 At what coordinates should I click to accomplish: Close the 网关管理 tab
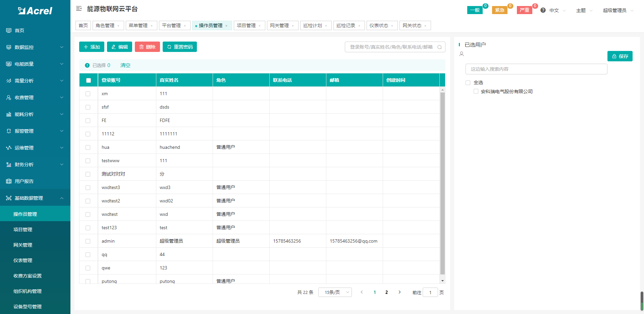(293, 26)
